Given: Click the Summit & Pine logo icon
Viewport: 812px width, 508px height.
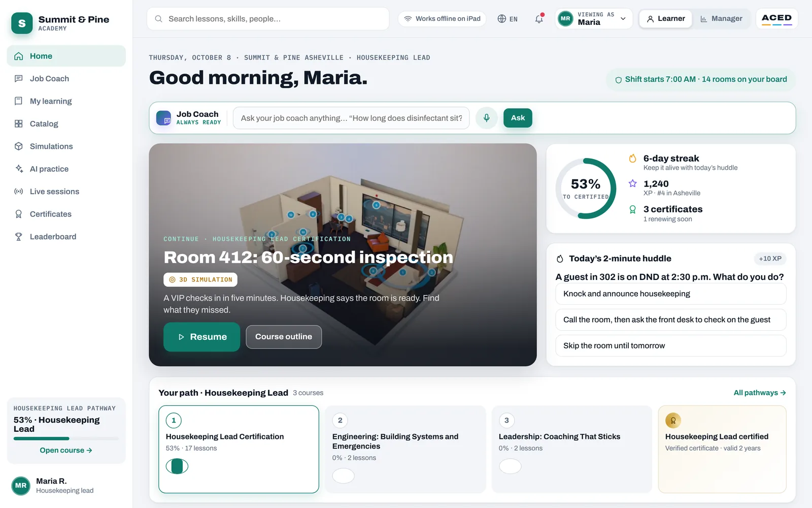Looking at the screenshot, I should pos(22,23).
